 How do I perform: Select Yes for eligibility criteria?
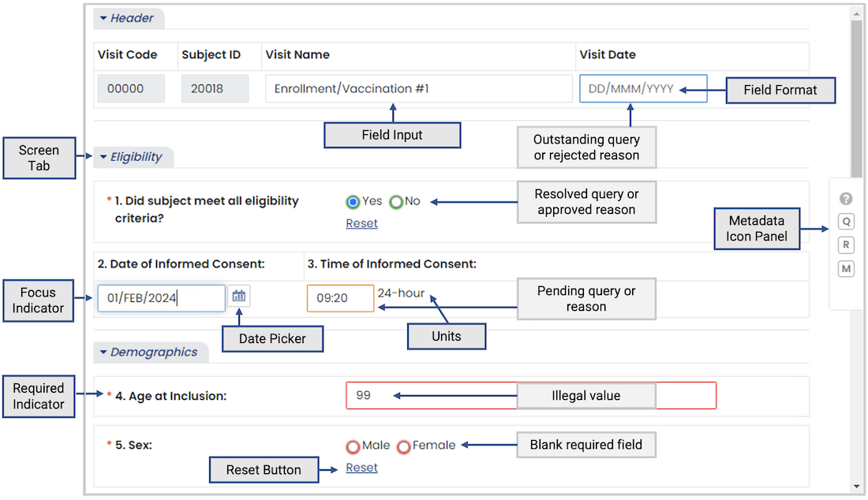(x=353, y=202)
